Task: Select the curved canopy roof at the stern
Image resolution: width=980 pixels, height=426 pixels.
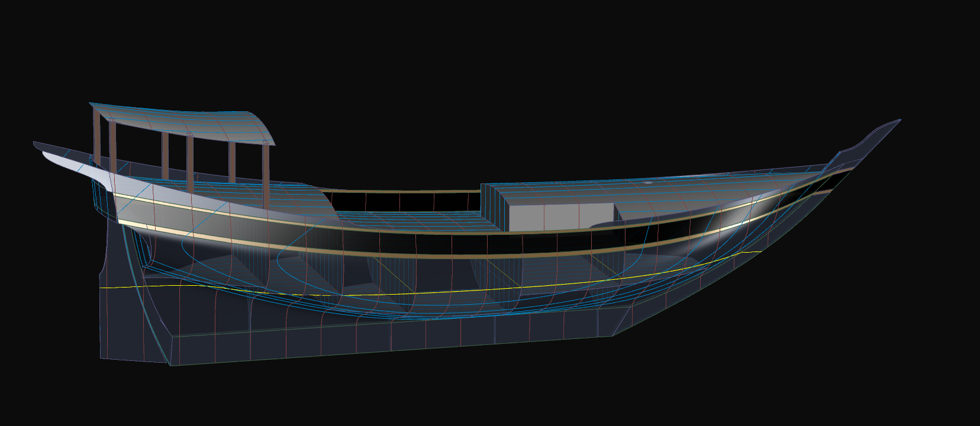Action: [x=183, y=123]
